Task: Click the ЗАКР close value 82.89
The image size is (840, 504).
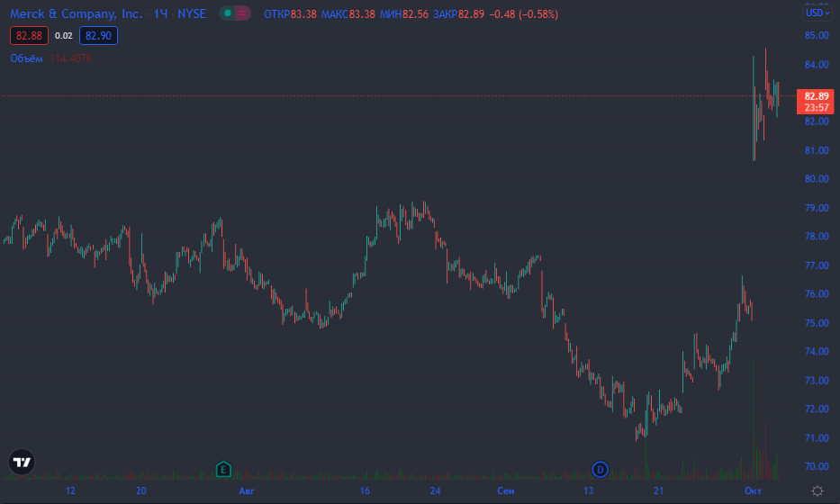Action: (471, 13)
